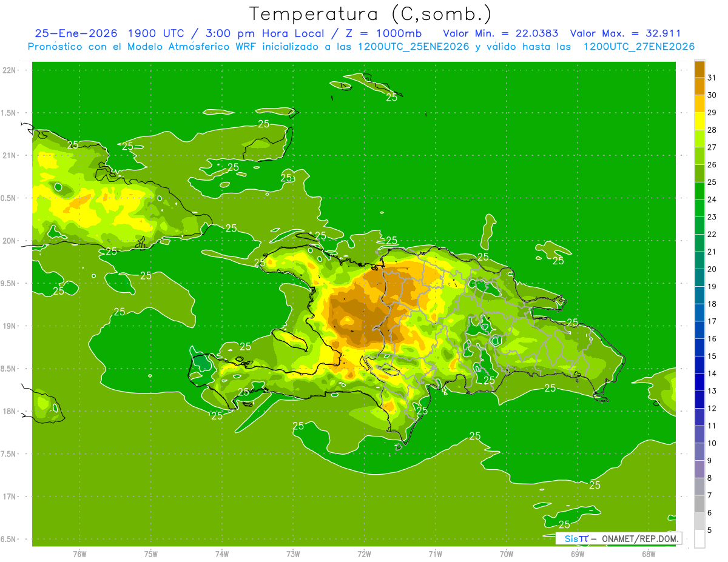The height and width of the screenshot is (562, 728).
Task: Pick the blue swatch between 15 and 16
Action: (x=699, y=347)
